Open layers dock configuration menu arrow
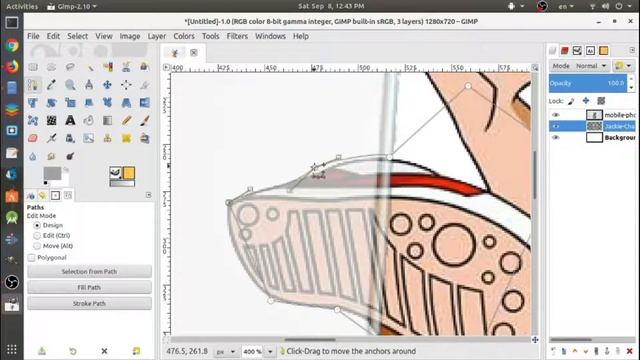 pos(632,50)
